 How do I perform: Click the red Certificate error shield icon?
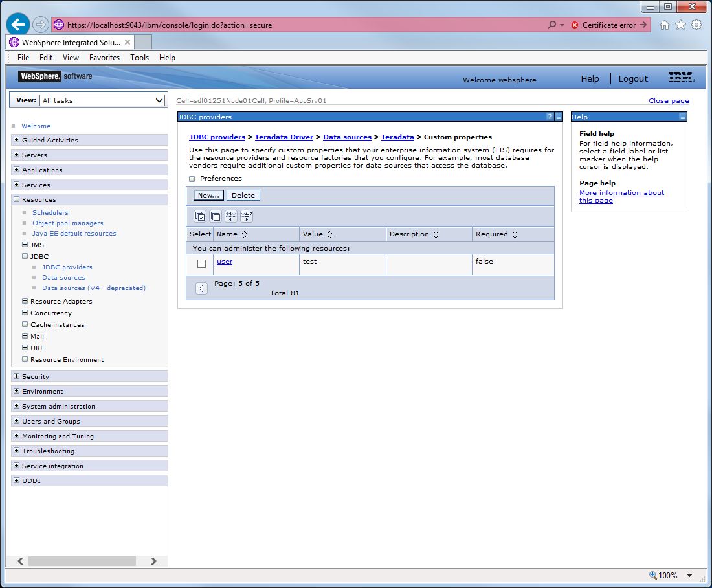point(574,25)
